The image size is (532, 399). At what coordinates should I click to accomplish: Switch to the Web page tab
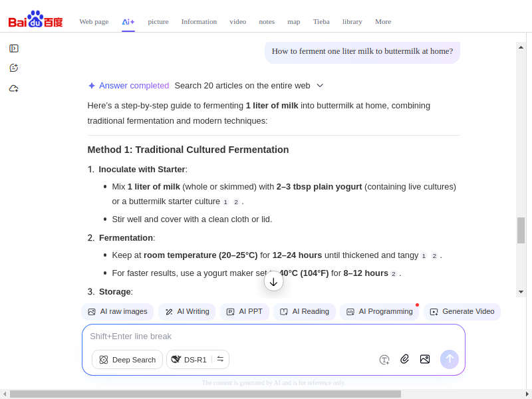pos(94,21)
